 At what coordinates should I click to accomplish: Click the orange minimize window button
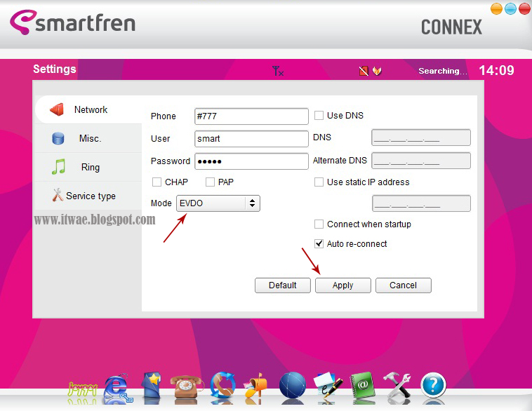coord(496,9)
